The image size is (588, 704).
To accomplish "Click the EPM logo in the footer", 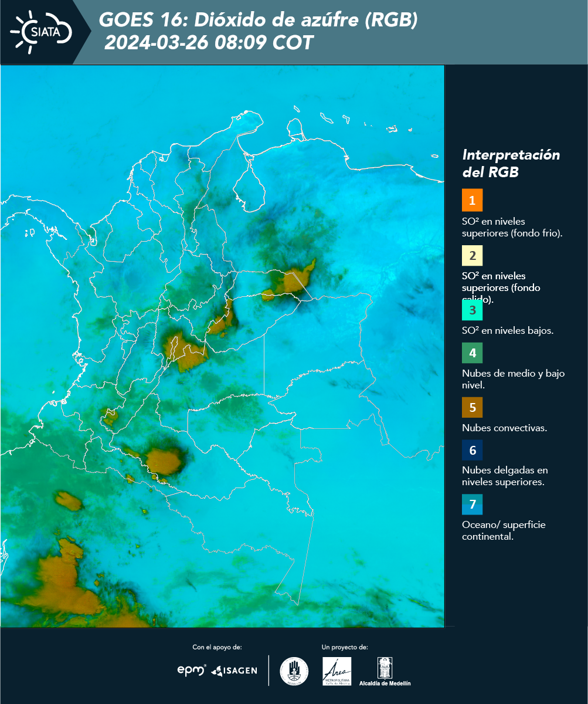I will click(x=191, y=670).
